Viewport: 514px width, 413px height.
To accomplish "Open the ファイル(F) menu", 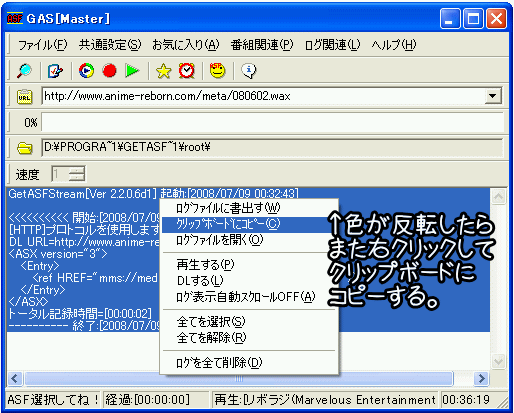I will pos(42,44).
